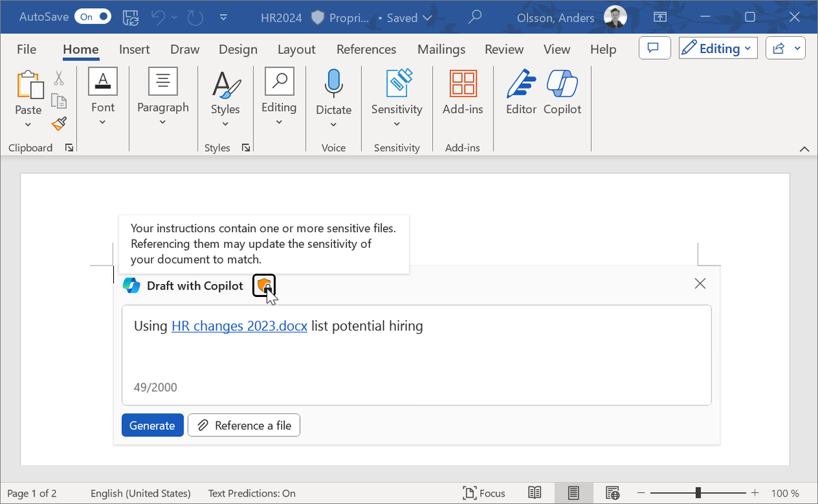Viewport: 818px width, 504px height.
Task: Expand the Undo history dropdown arrow
Action: 175,17
